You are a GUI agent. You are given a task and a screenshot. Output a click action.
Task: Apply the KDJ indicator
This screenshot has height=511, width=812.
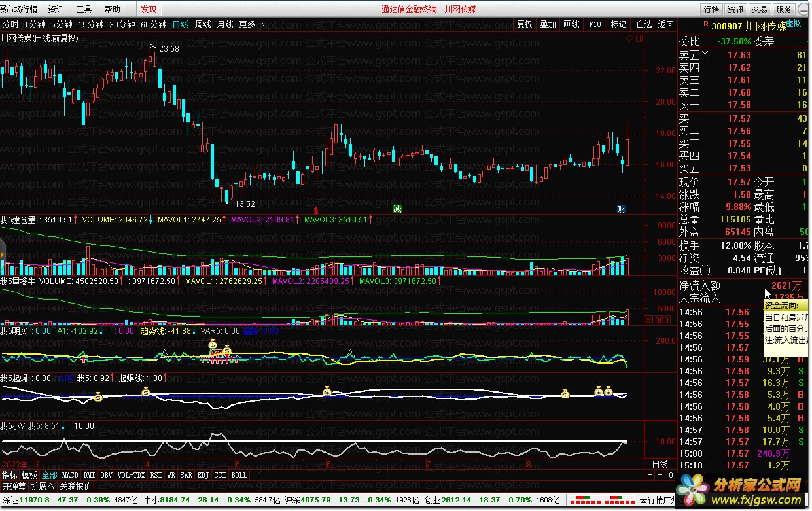[x=203, y=475]
